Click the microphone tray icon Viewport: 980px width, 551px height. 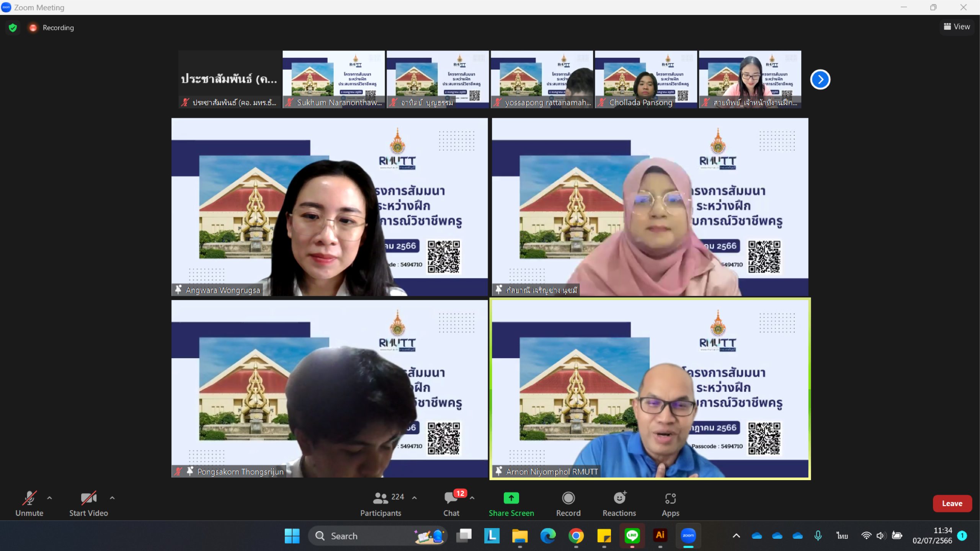[818, 536]
